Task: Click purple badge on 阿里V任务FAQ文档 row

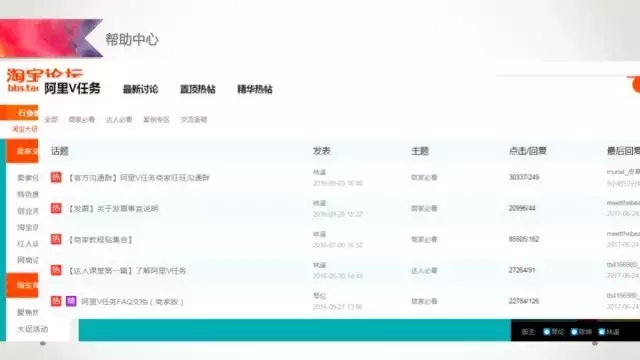Action: tap(71, 301)
